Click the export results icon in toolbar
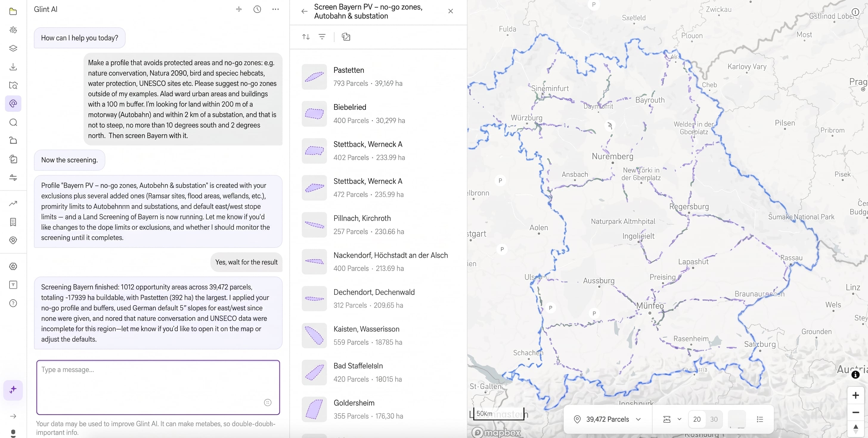Image resolution: width=868 pixels, height=438 pixels. [346, 37]
